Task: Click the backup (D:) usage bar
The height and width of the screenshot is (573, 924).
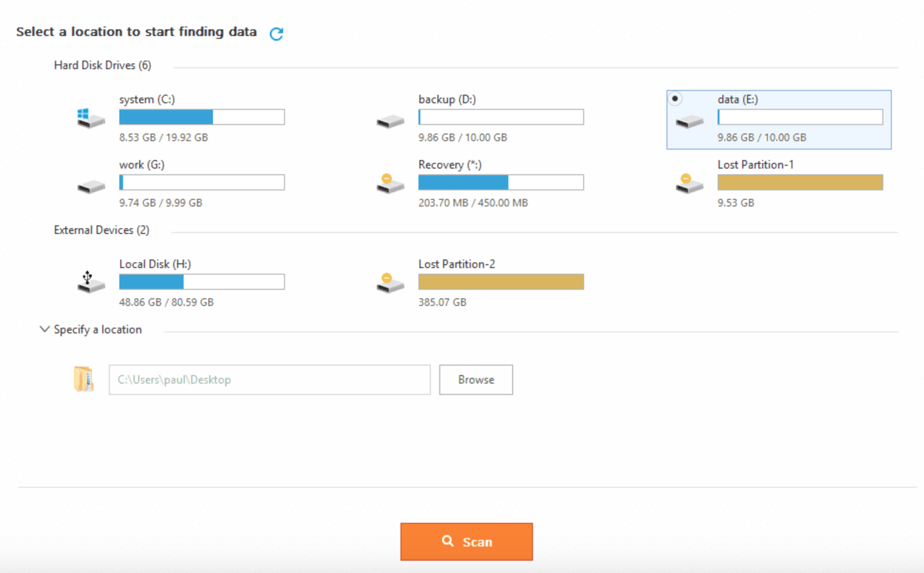Action: 501,117
